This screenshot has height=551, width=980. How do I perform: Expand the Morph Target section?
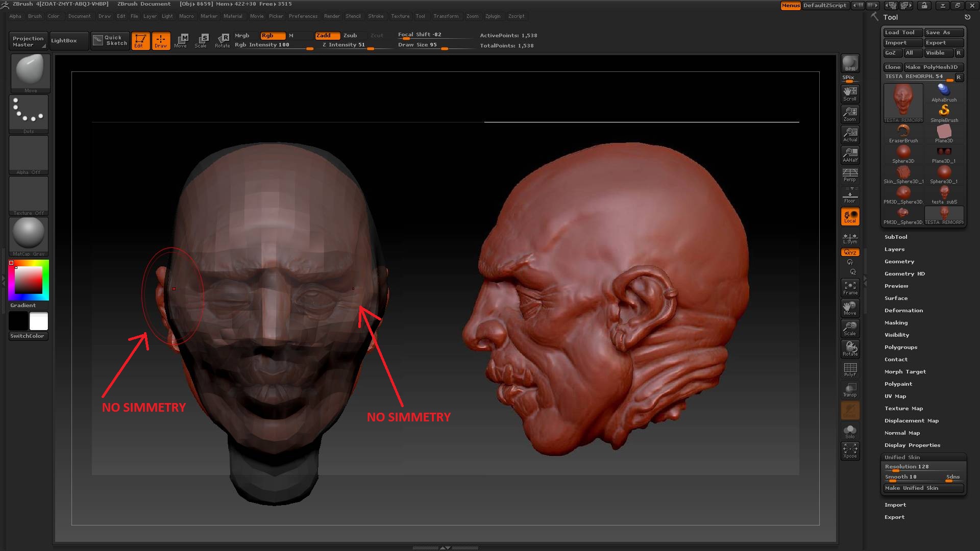click(905, 372)
